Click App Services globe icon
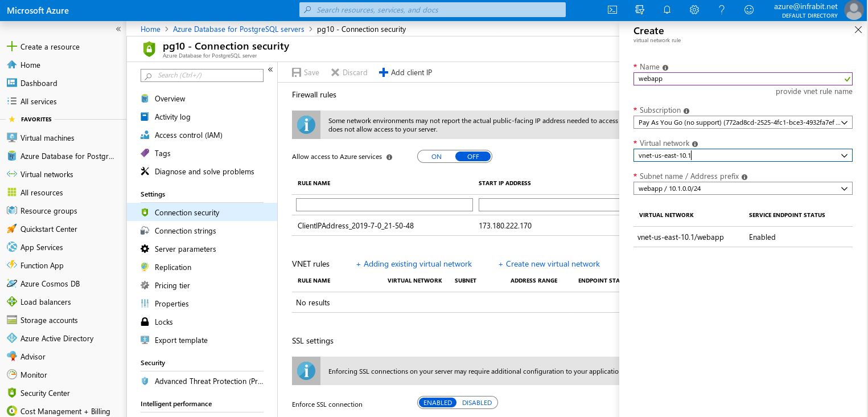Screen dimensions: 868x417 (x=11, y=247)
